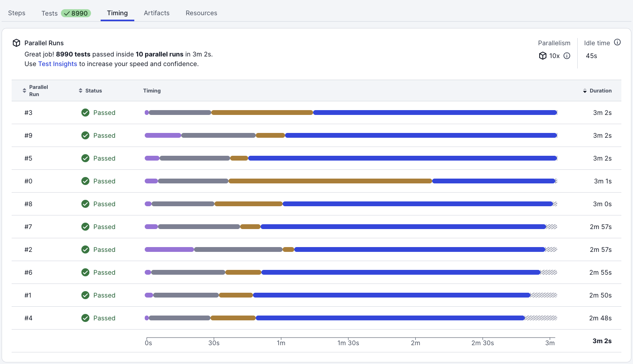The height and width of the screenshot is (364, 633).
Task: Select the Timing tab
Action: click(117, 13)
